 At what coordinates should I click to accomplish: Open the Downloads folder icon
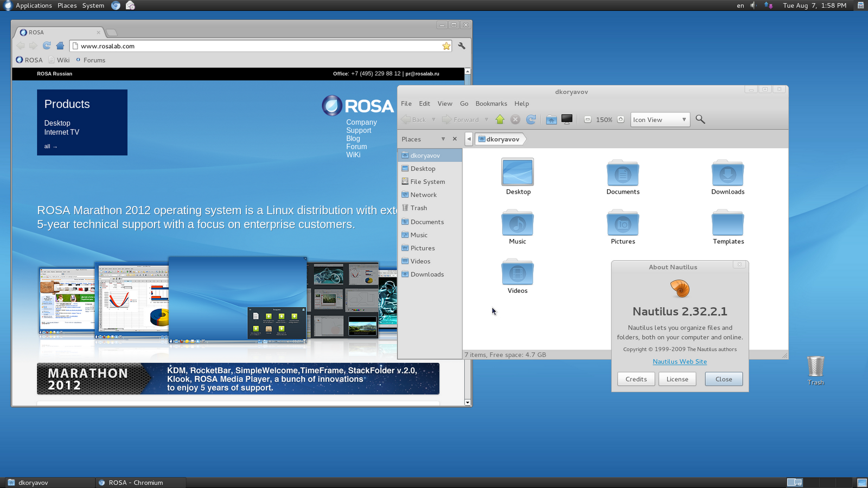[728, 174]
